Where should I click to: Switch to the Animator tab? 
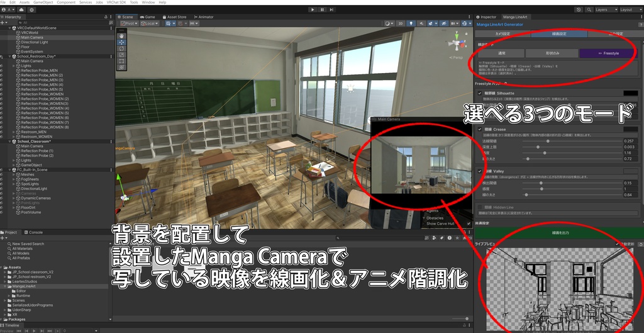click(203, 17)
